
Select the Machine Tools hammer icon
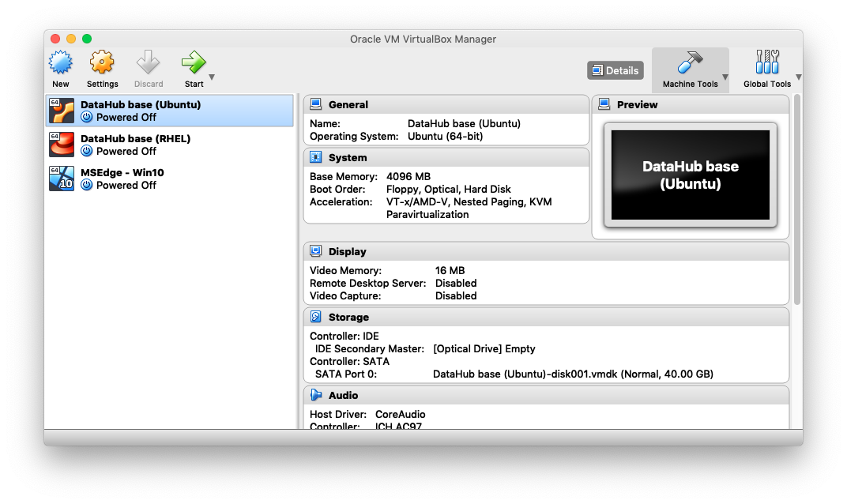(x=690, y=62)
